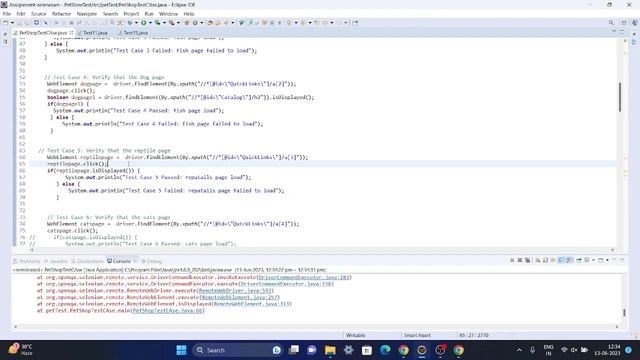Click the PetShopTestCAse.java:66 stack trace link
The image size is (640, 360).
tap(168, 311)
